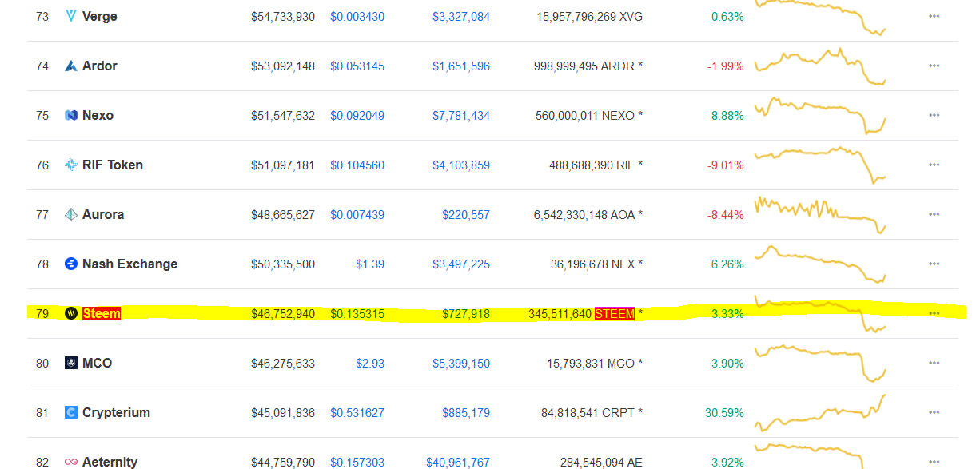
Task: Click the RIF Token logo icon
Action: [x=71, y=165]
